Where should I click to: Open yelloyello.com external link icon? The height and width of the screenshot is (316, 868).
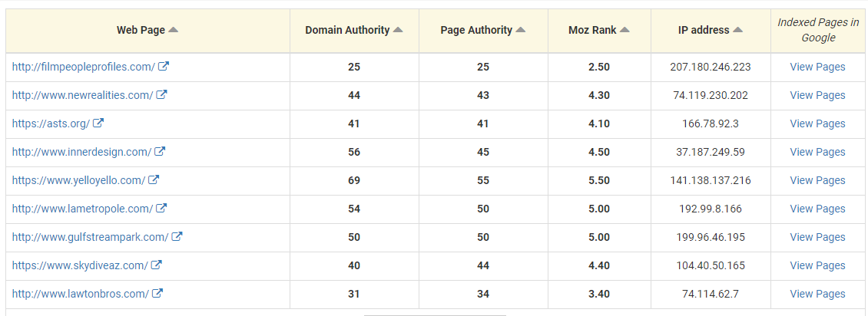pos(154,180)
